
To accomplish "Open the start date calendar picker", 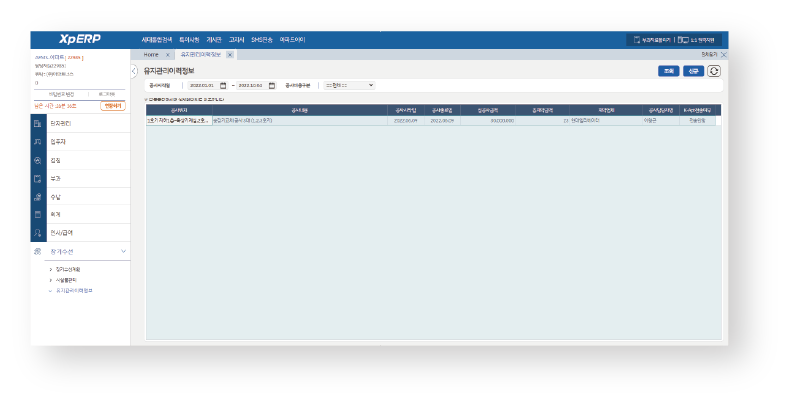I will coord(223,86).
